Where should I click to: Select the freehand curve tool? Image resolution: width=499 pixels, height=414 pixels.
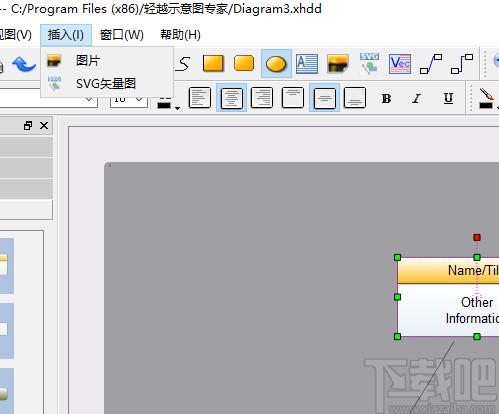[x=183, y=64]
